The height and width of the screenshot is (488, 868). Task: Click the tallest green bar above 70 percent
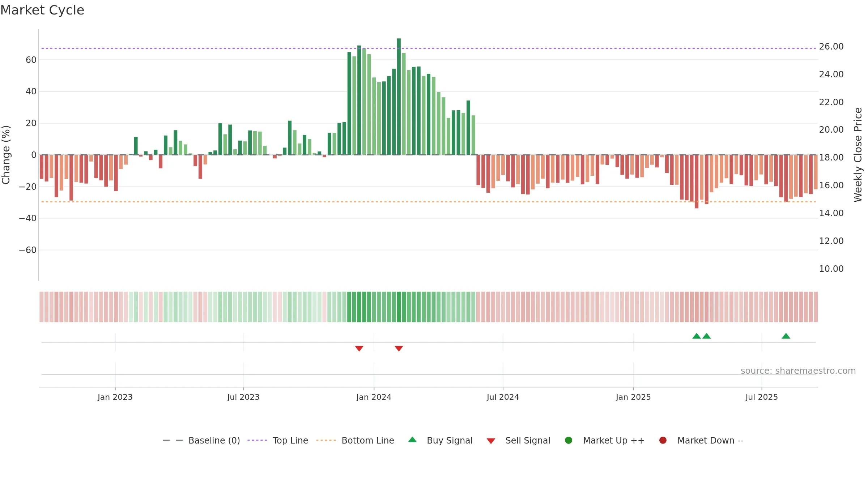point(399,97)
